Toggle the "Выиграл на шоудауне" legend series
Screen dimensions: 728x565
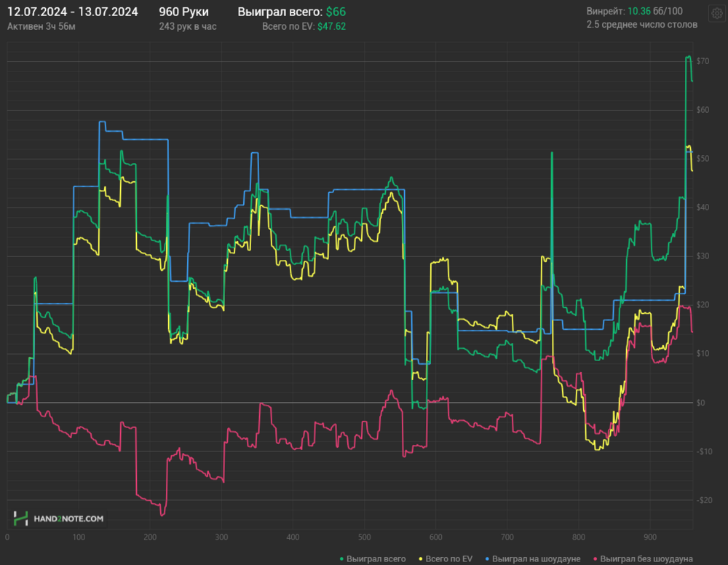tap(533, 559)
